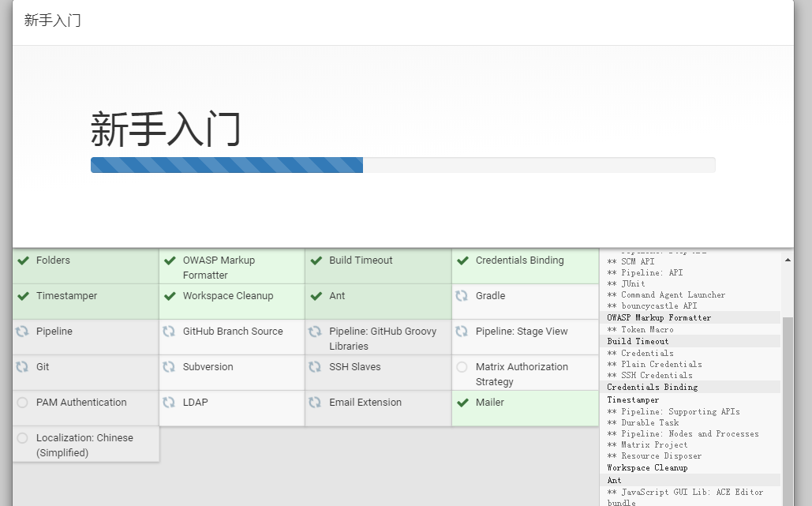Select the SSH Slaves plugin label

[355, 367]
